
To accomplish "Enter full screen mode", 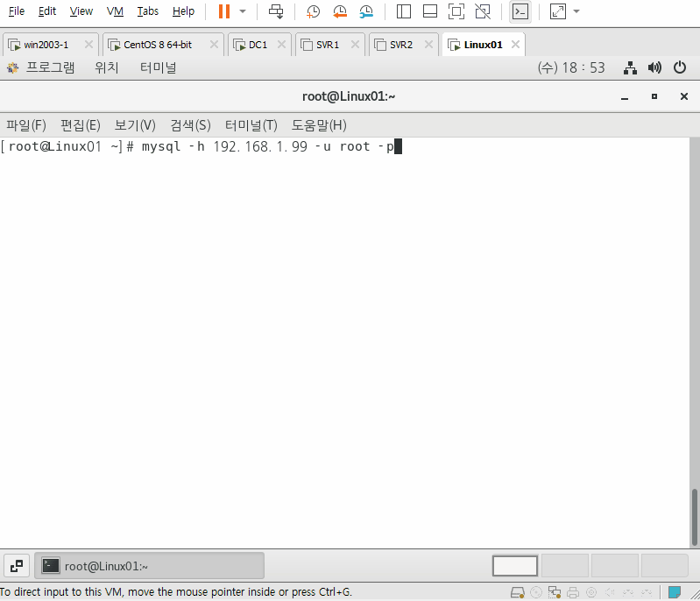I will coord(456,11).
